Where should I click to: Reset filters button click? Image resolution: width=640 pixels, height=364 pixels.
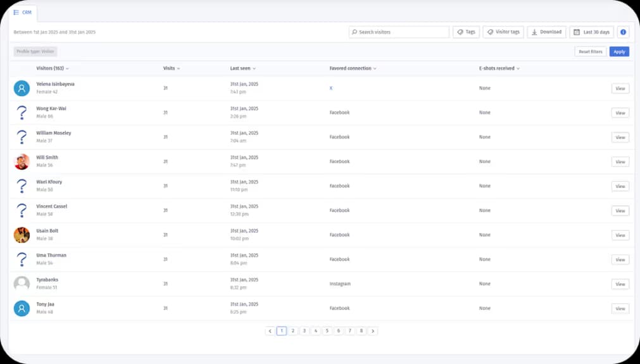click(x=590, y=52)
